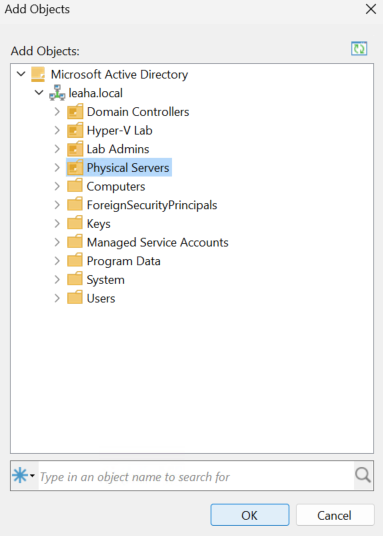This screenshot has height=536, width=383.
Task: Collapse the leaha.local domain node
Action: tap(39, 93)
